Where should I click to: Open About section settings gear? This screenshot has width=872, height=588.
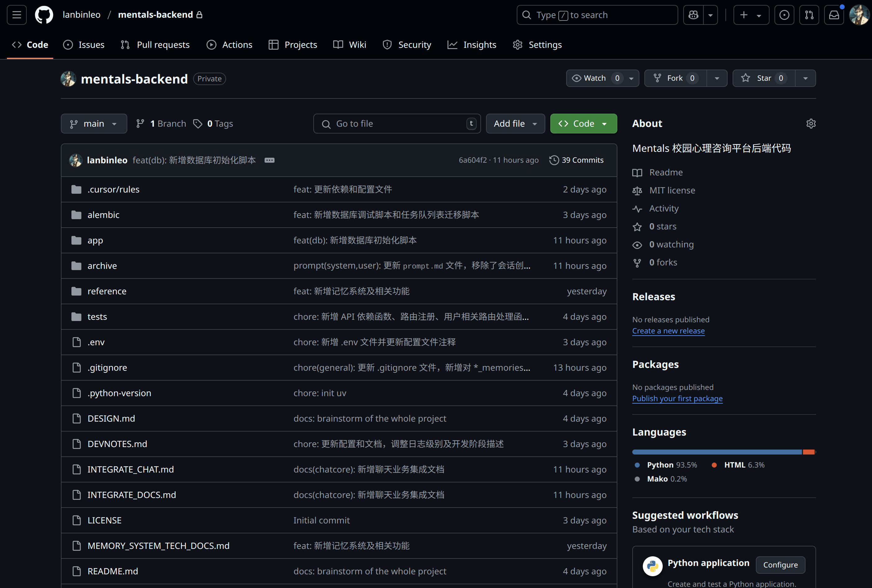click(x=811, y=123)
